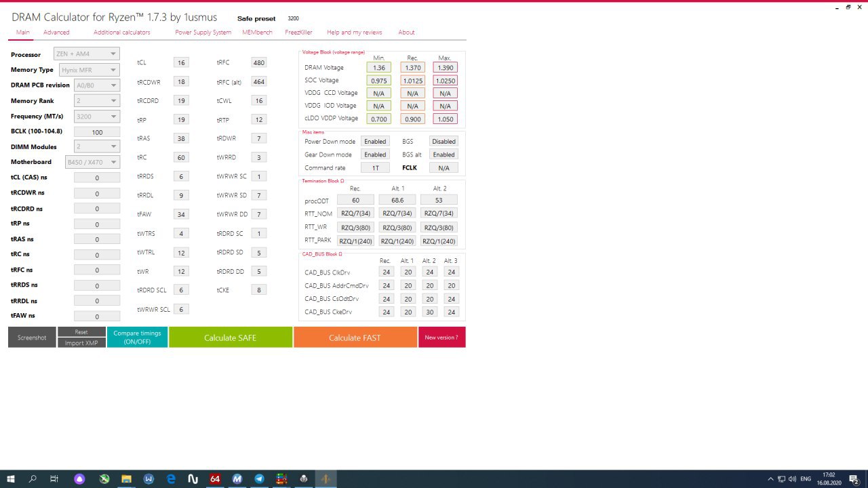868x488 pixels.
Task: Expand Frequency (MT/s) 3200 dropdown
Action: (x=97, y=116)
